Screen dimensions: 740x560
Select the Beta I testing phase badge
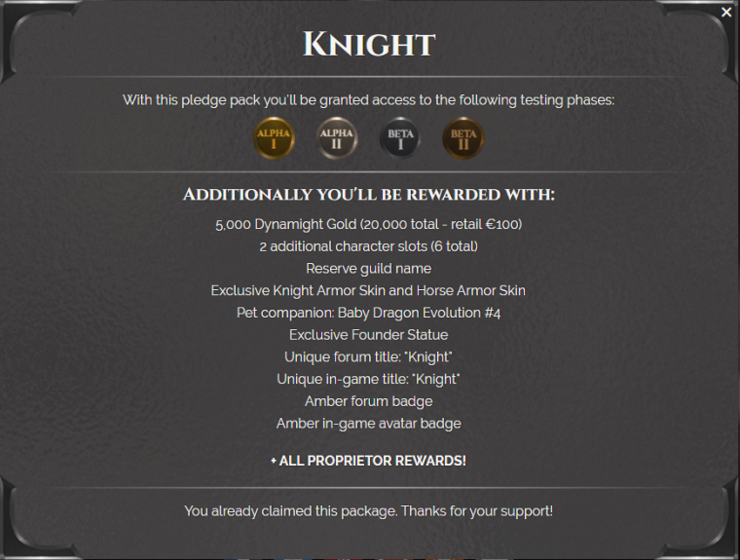400,138
